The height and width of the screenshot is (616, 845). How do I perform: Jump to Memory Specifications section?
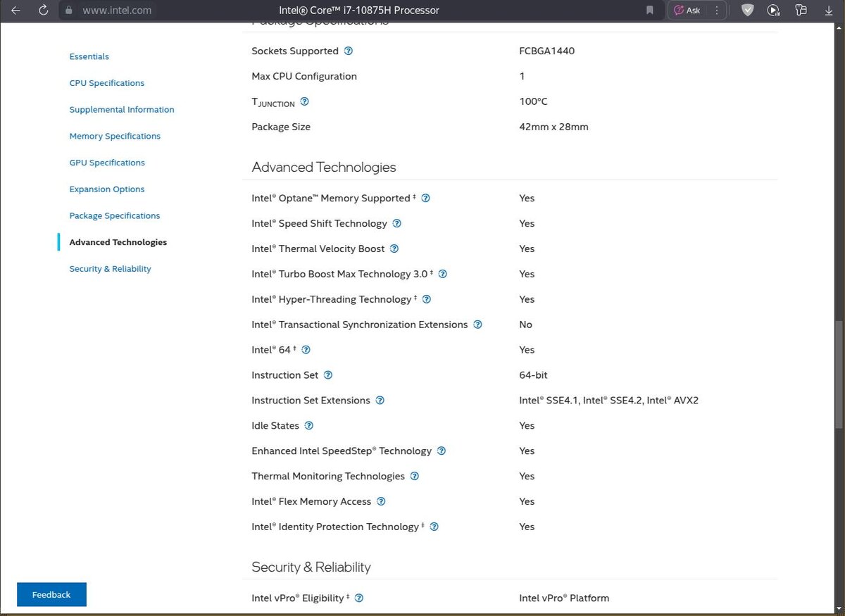tap(115, 136)
